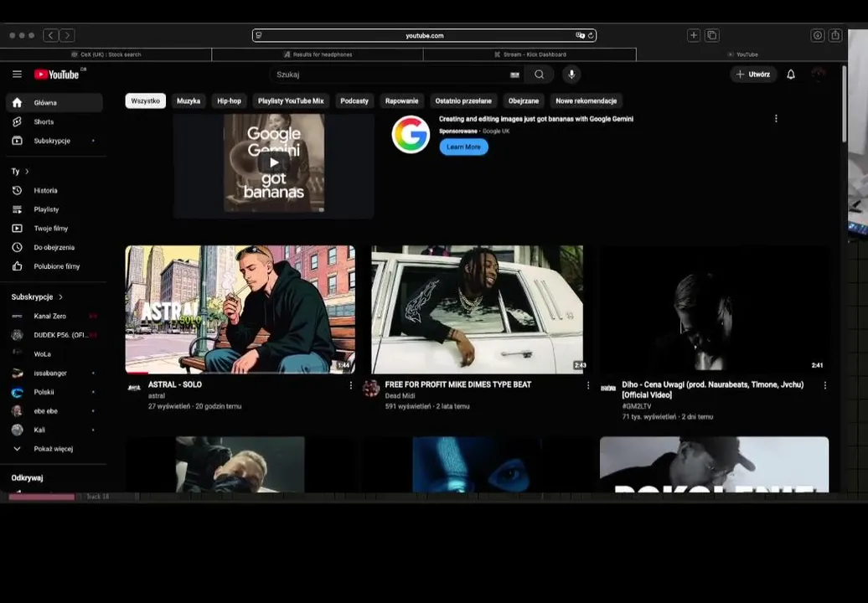Switch to CeX (UK) Stock search tab
The height and width of the screenshot is (603, 868).
106,54
